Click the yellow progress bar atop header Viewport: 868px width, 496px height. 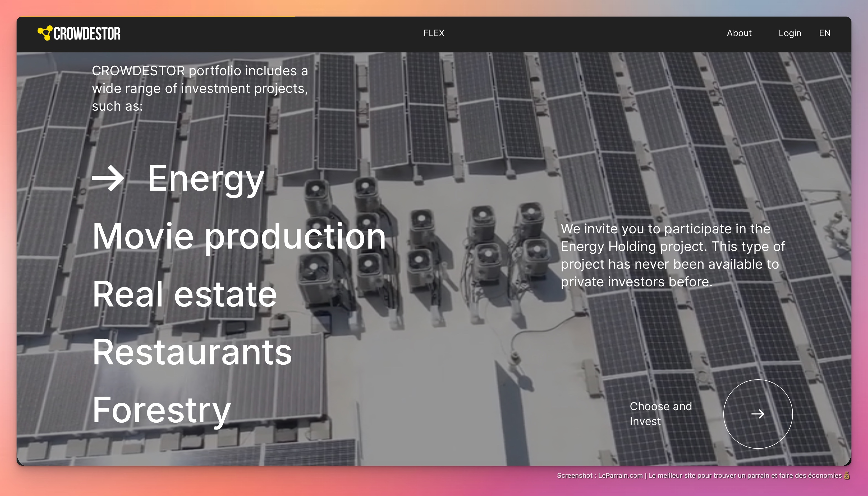tap(156, 17)
